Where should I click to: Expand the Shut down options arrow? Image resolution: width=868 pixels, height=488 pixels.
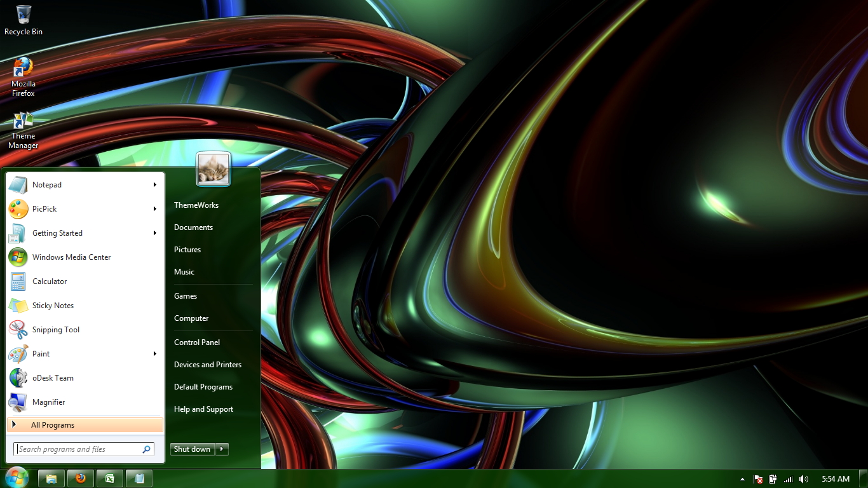click(x=222, y=449)
